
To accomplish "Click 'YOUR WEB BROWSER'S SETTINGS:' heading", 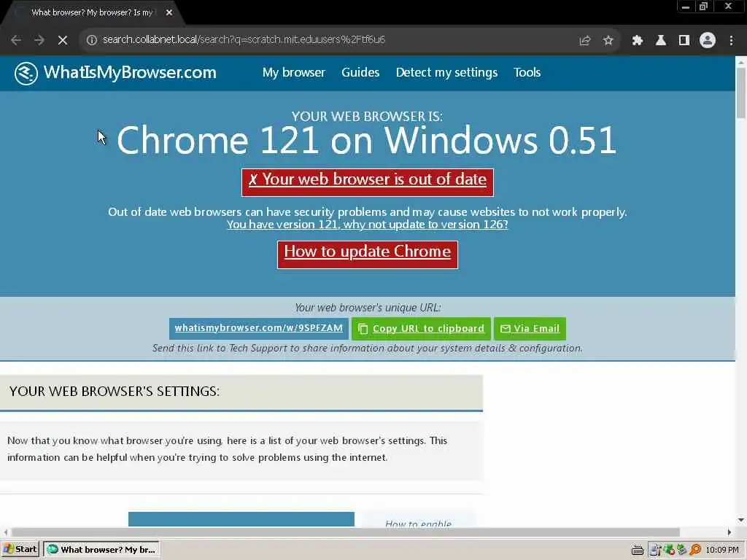I will click(x=115, y=391).
